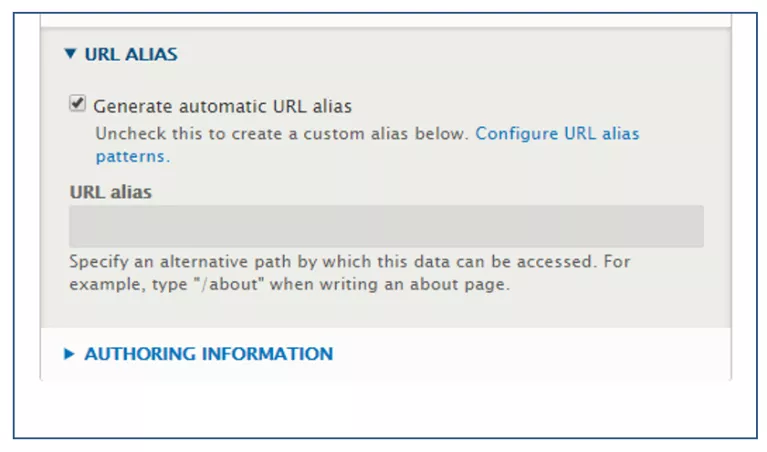767x452 pixels.
Task: Open the AUTHORING INFORMATION heading text
Action: [x=209, y=354]
